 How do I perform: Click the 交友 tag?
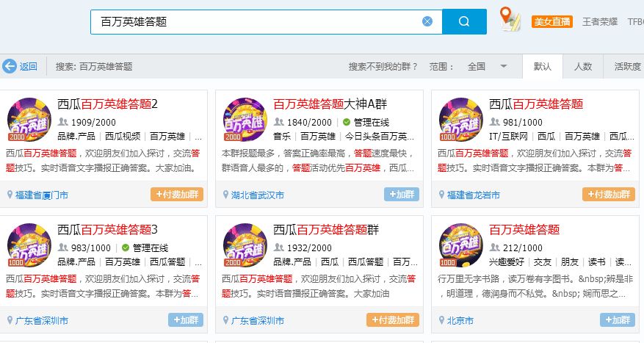(542, 262)
